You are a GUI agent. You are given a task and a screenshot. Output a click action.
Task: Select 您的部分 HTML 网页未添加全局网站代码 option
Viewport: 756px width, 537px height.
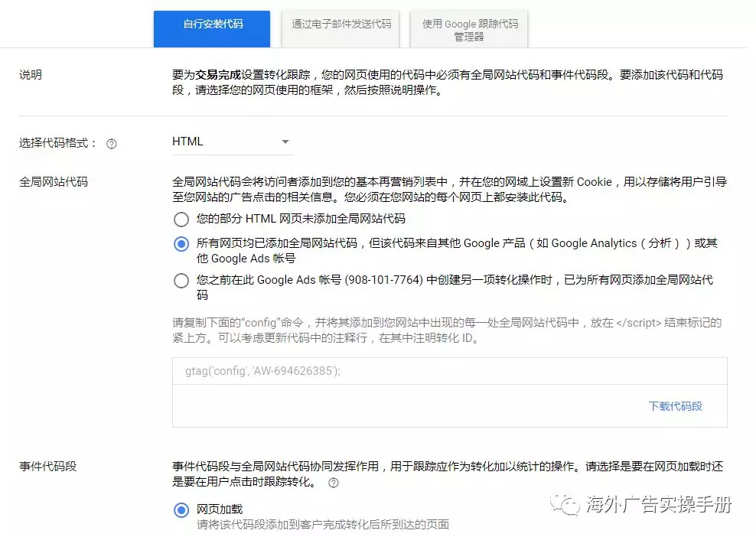(181, 220)
